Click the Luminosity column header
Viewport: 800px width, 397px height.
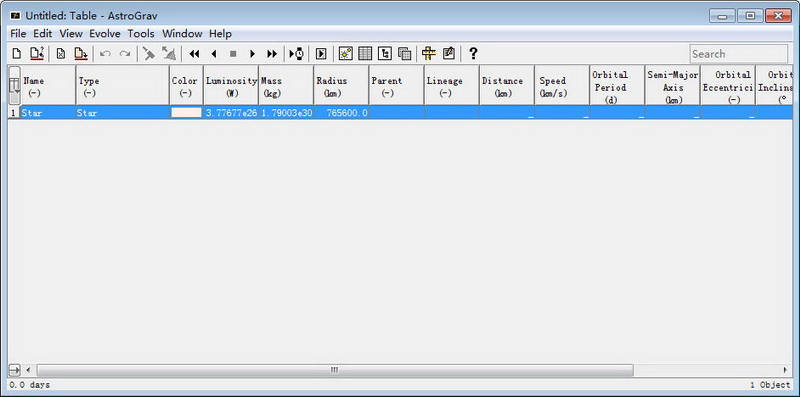231,86
